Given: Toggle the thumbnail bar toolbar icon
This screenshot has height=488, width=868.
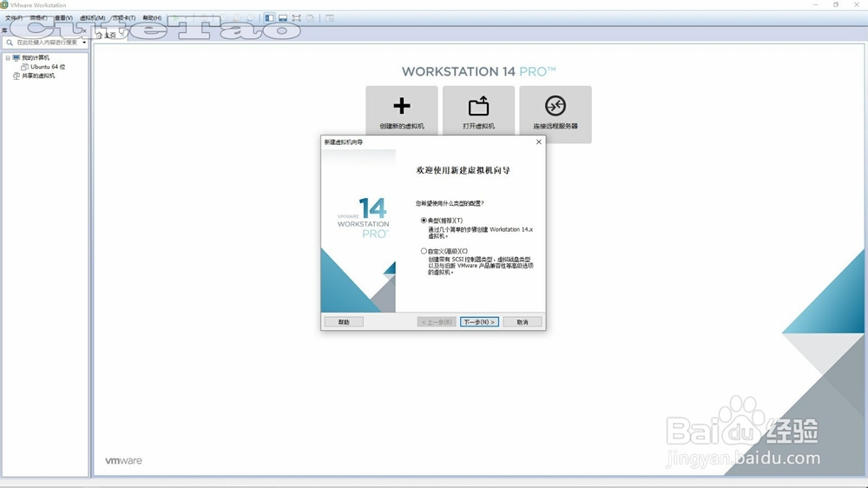Looking at the screenshot, I should click(x=283, y=17).
